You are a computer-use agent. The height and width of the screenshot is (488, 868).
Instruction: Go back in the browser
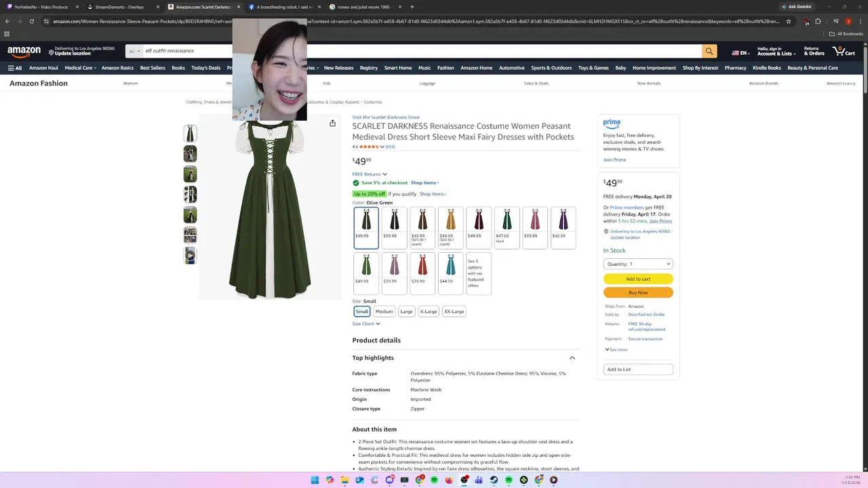pyautogui.click(x=7, y=21)
